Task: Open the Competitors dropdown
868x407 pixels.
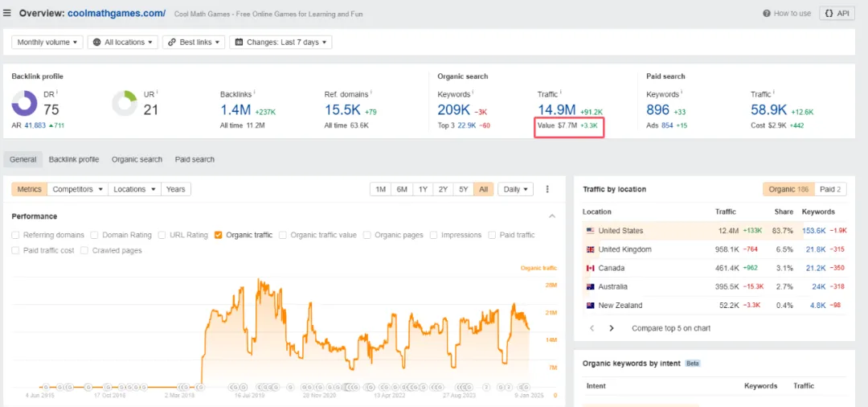Action: pyautogui.click(x=77, y=189)
